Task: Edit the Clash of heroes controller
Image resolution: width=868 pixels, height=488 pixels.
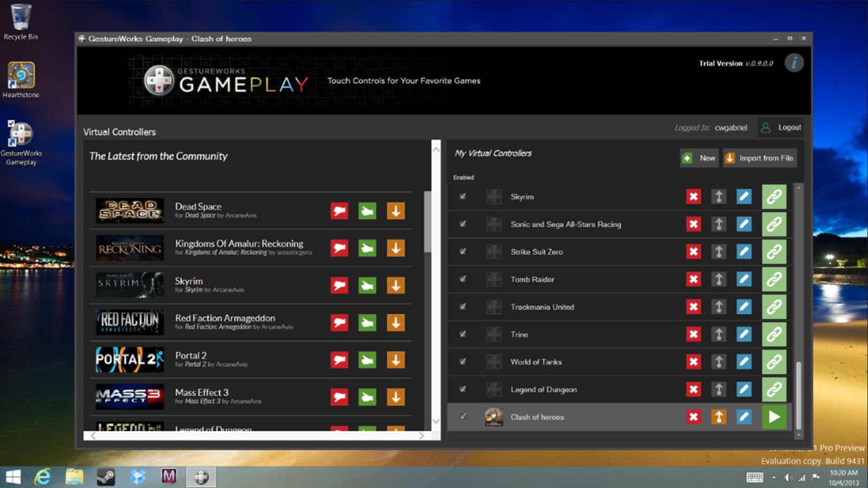Action: tap(744, 417)
